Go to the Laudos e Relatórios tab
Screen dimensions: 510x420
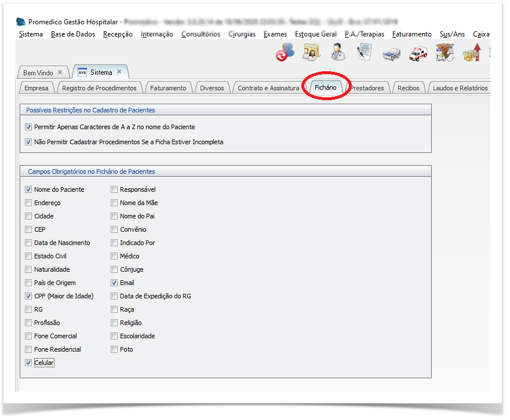click(460, 88)
